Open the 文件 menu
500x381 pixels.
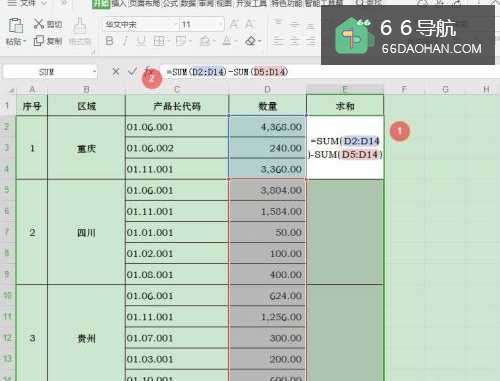[27, 4]
